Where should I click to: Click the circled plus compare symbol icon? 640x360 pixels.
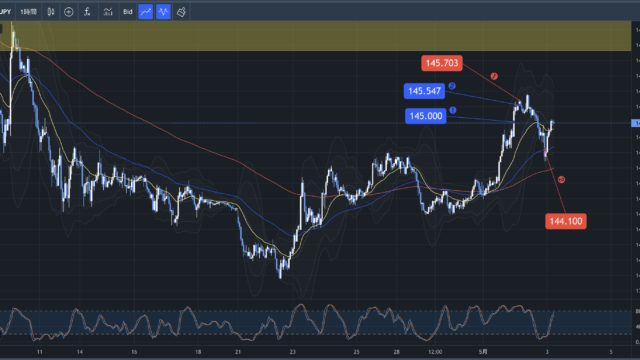[x=69, y=12]
